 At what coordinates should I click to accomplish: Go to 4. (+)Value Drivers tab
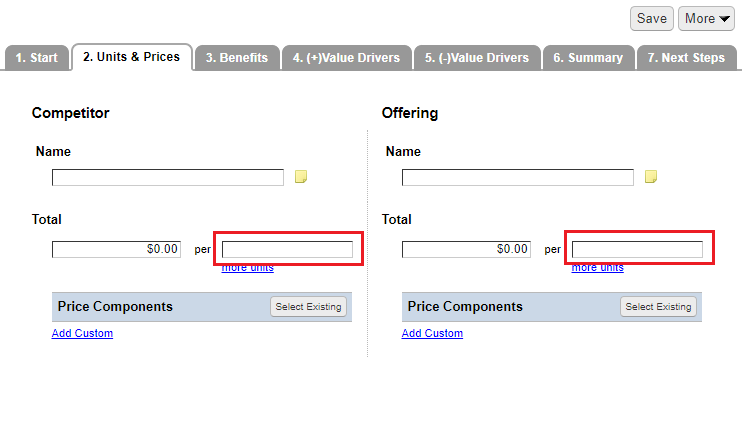(346, 58)
